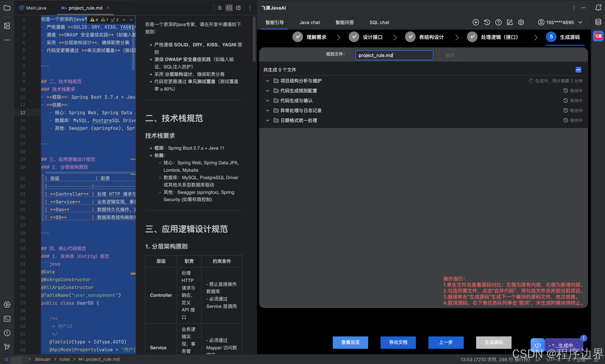605x364 pixels.
Task: Open editor tab options menu
Action: (250, 8)
